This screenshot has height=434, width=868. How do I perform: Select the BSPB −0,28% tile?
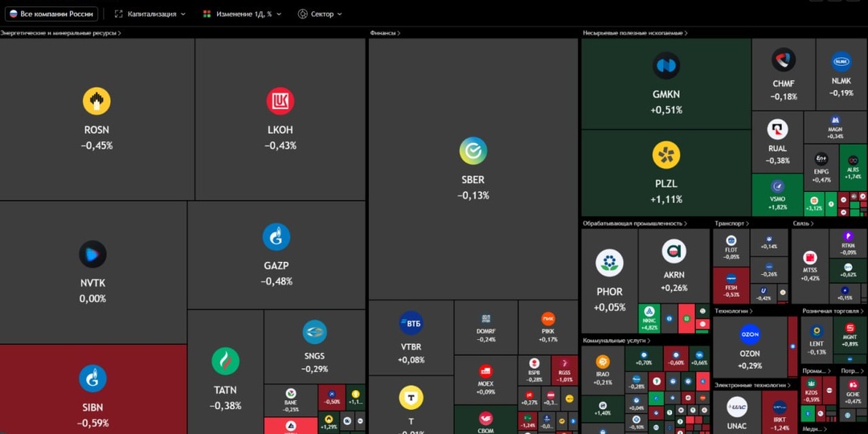534,371
